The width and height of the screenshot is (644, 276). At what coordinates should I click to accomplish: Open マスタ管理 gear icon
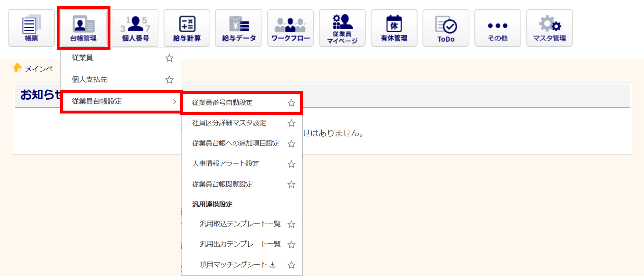(x=549, y=28)
